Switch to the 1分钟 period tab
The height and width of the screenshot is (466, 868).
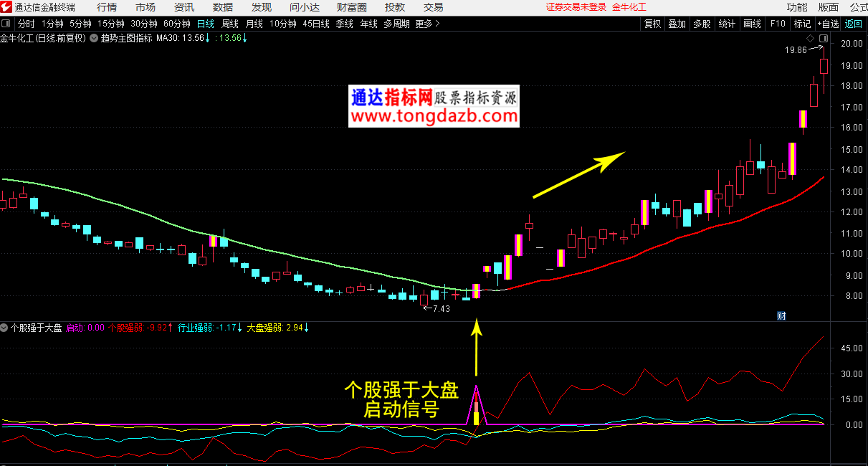click(x=52, y=24)
